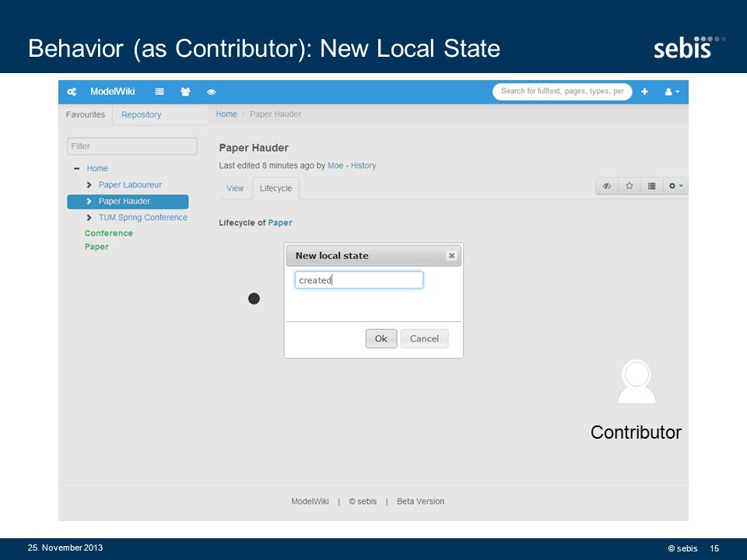Open the user account dropdown menu

coord(672,92)
